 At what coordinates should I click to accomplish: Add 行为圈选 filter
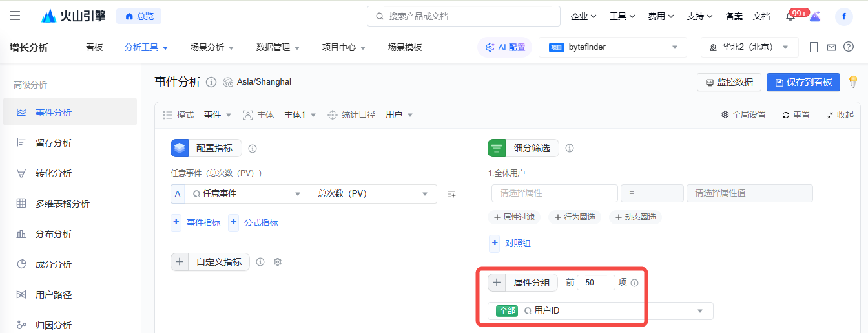(x=575, y=217)
